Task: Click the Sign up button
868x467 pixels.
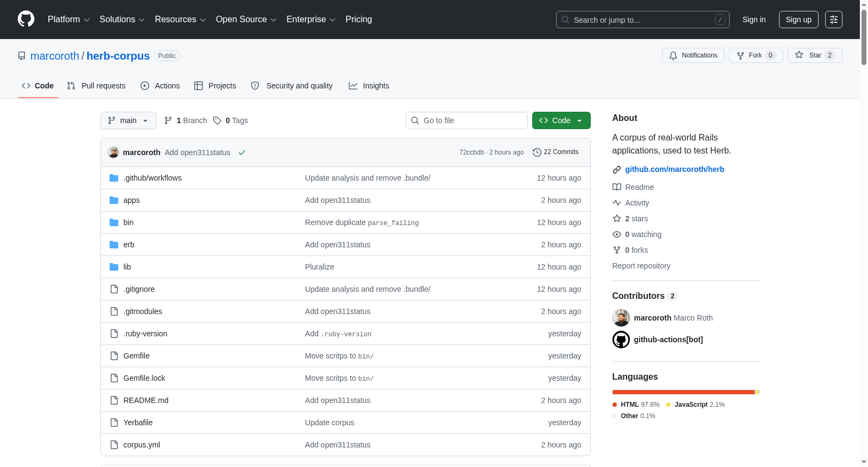Action: [x=799, y=20]
